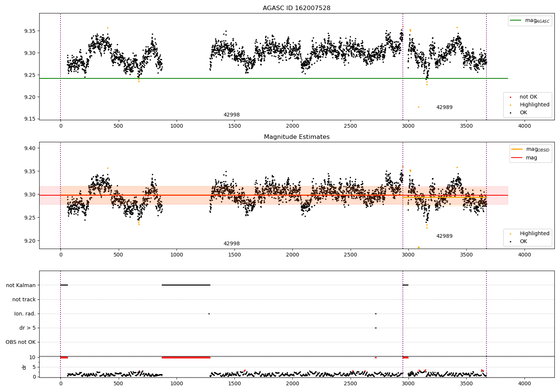Click the 5 tick on the dr axis
This screenshot has height=392, width=560.
tap(34, 367)
